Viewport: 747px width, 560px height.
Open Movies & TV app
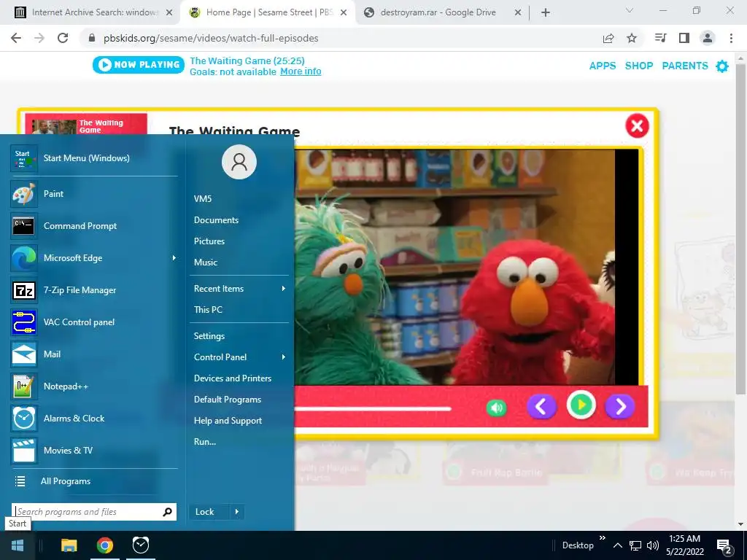94,450
